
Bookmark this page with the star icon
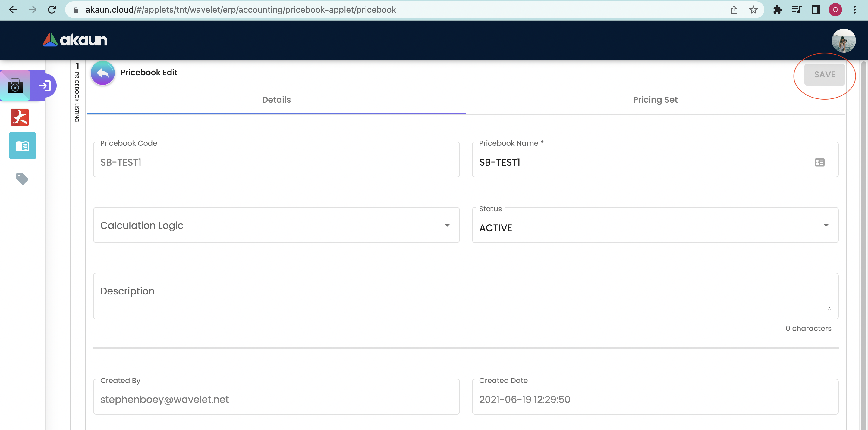(x=753, y=10)
